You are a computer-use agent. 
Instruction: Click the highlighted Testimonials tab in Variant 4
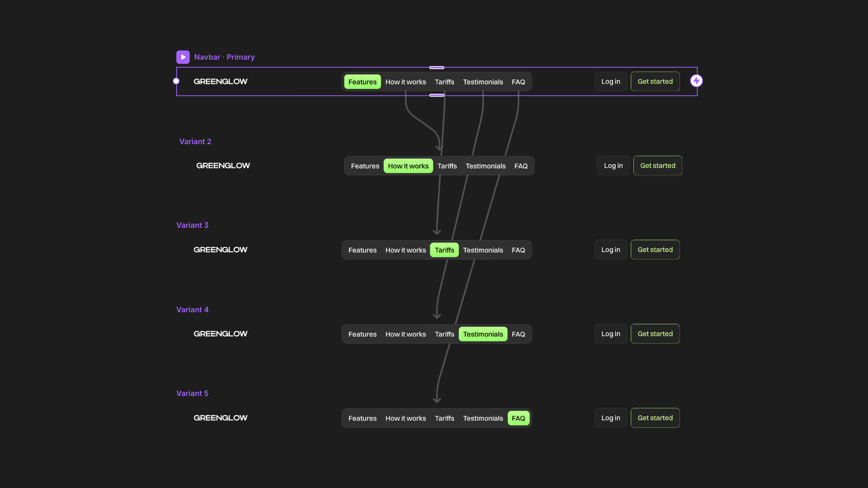click(483, 334)
